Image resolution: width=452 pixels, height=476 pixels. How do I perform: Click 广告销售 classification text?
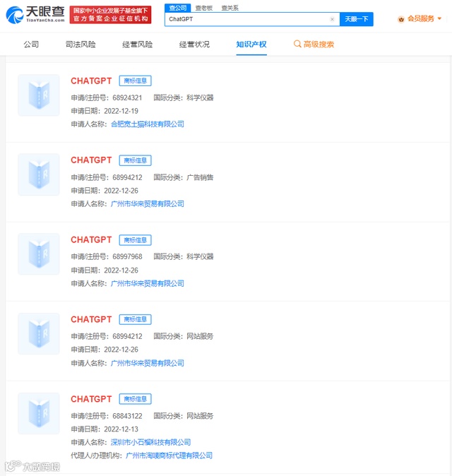point(200,177)
